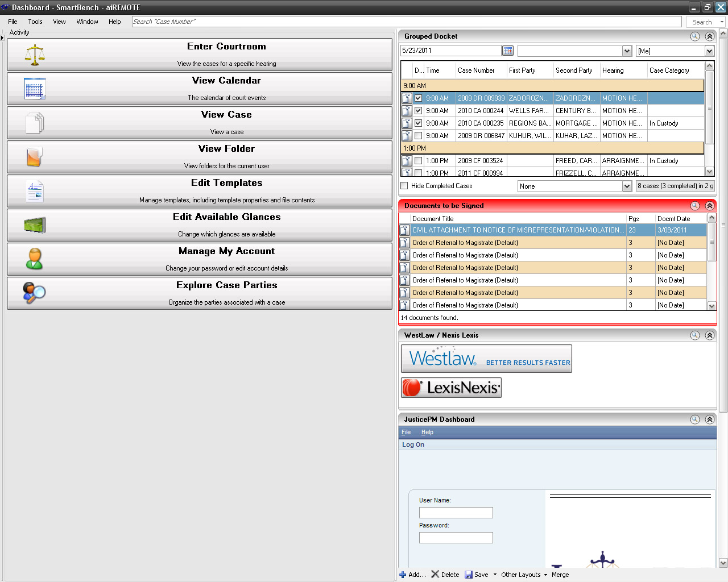Click the Manage My Account button
The width and height of the screenshot is (728, 582).
(x=200, y=259)
